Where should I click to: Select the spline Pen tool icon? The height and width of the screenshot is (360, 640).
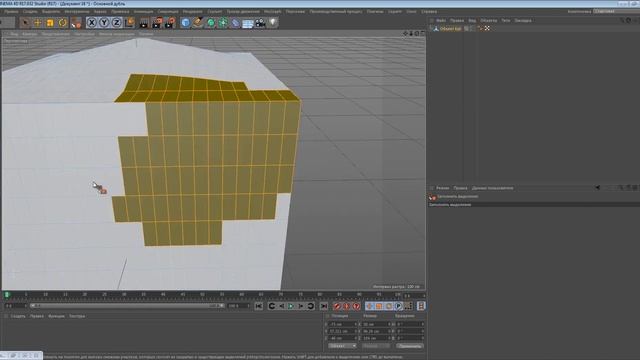pos(198,23)
